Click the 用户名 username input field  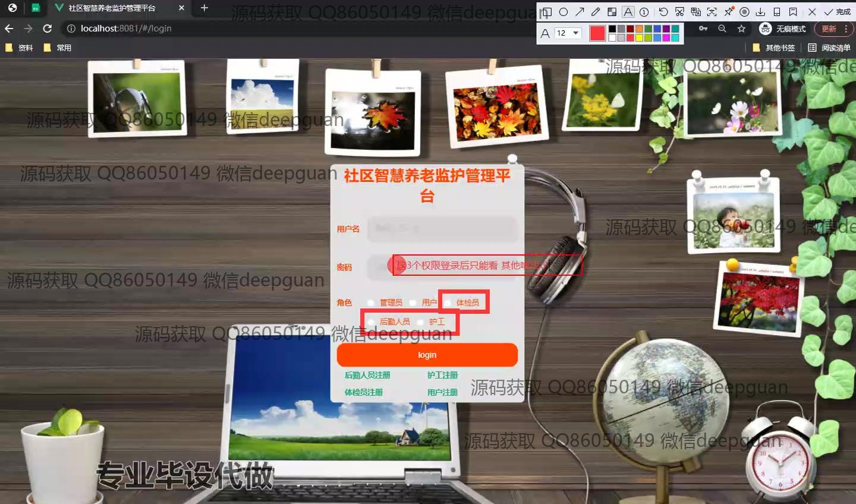(x=442, y=229)
